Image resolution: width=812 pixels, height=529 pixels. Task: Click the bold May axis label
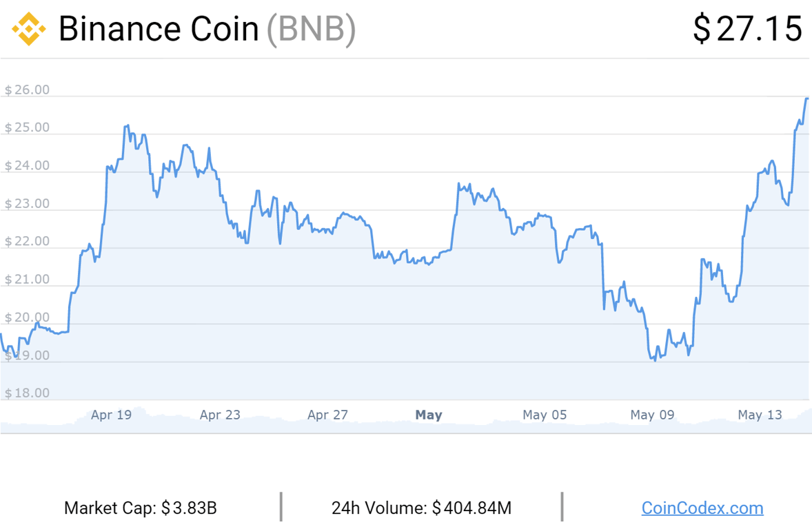[429, 415]
